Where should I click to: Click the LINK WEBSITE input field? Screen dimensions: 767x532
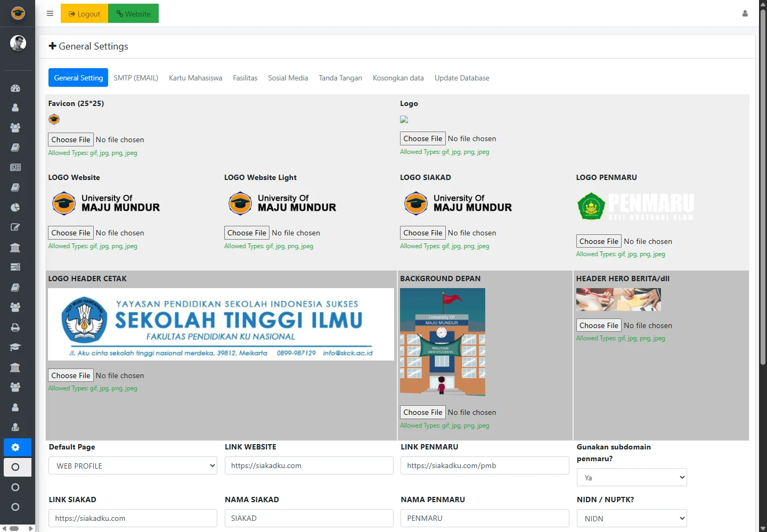tap(308, 466)
